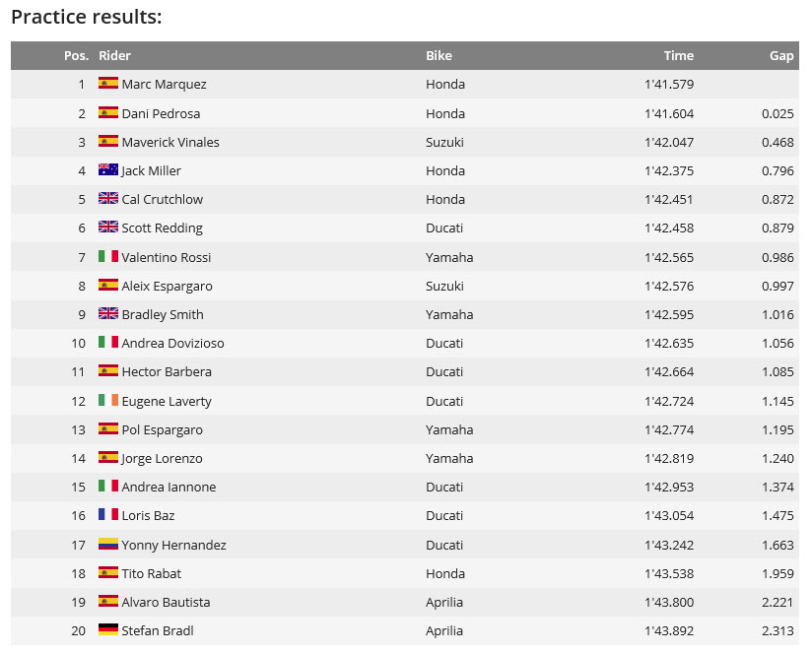Image resolution: width=812 pixels, height=653 pixels.
Task: Click the Rider column header
Action: [114, 56]
